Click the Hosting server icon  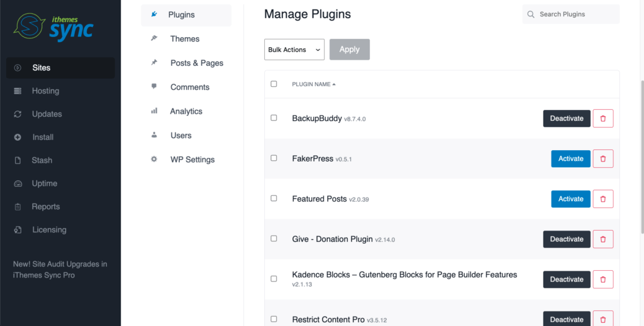coord(18,91)
